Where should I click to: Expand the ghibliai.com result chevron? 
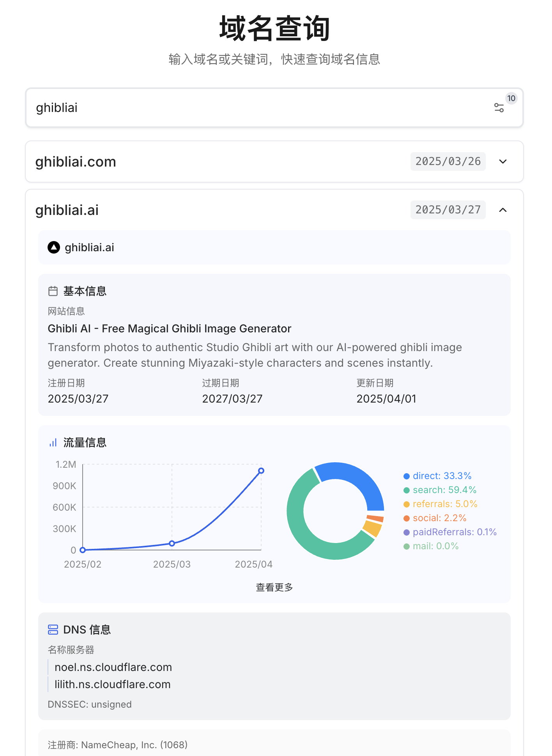(x=503, y=161)
